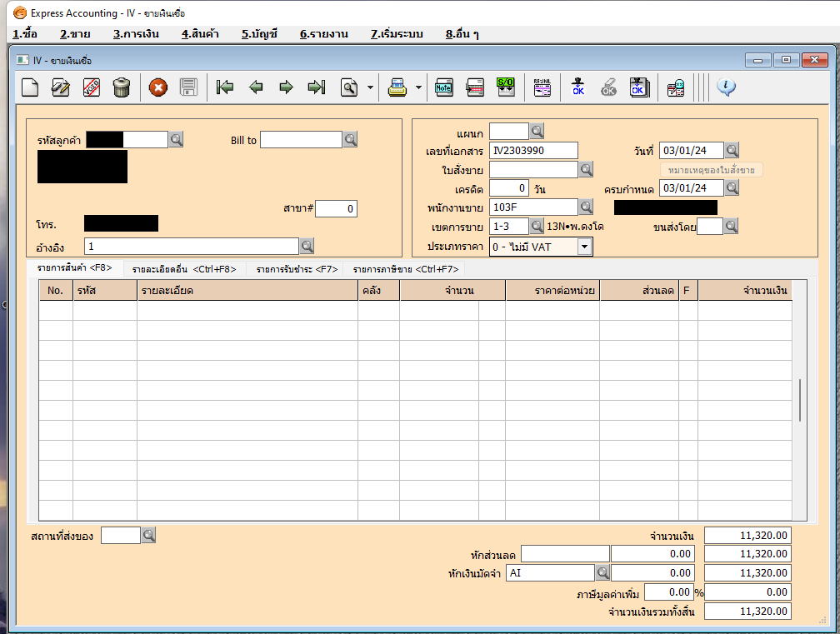This screenshot has height=634, width=840.
Task: Click the info help bubble icon
Action: (x=726, y=87)
